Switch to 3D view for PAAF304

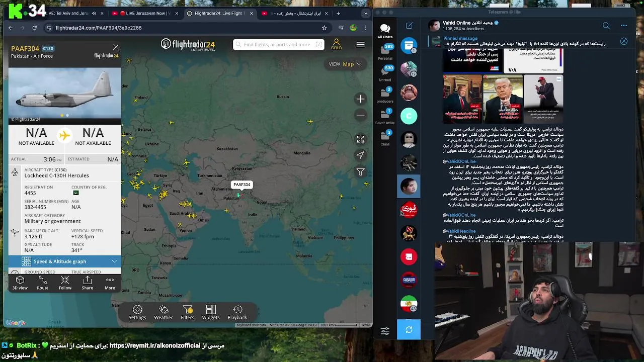[x=20, y=283]
